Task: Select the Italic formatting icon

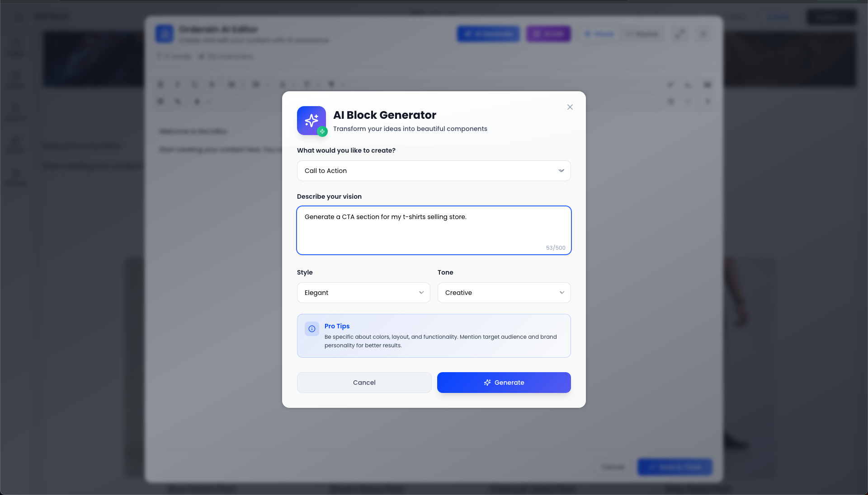Action: 178,84
